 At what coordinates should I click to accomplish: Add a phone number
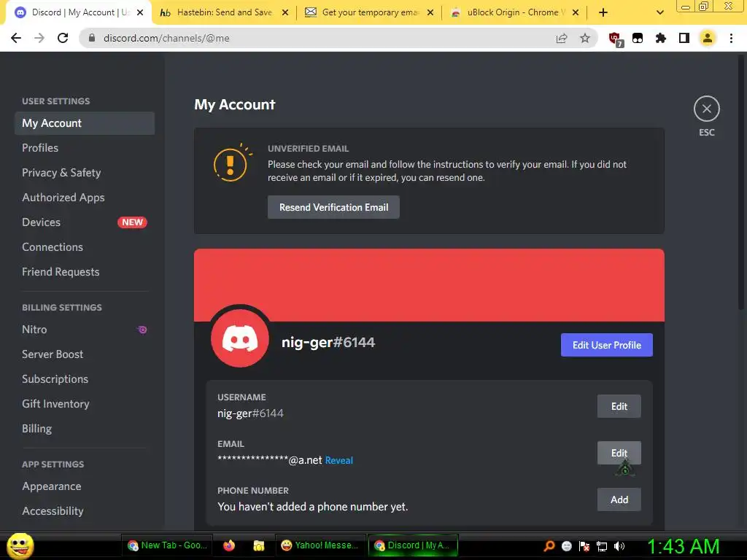[x=619, y=499]
